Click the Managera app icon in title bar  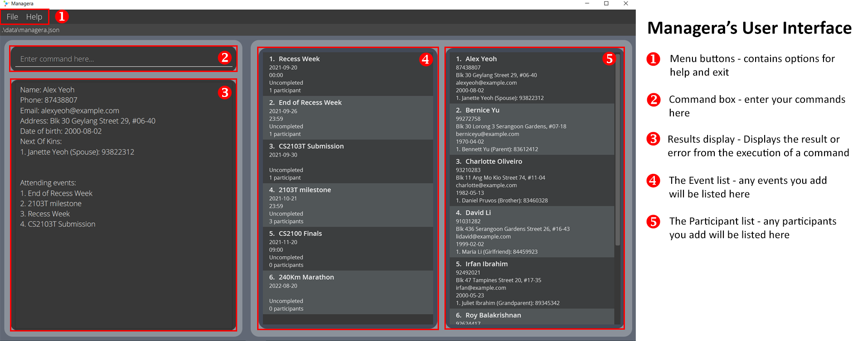(6, 4)
